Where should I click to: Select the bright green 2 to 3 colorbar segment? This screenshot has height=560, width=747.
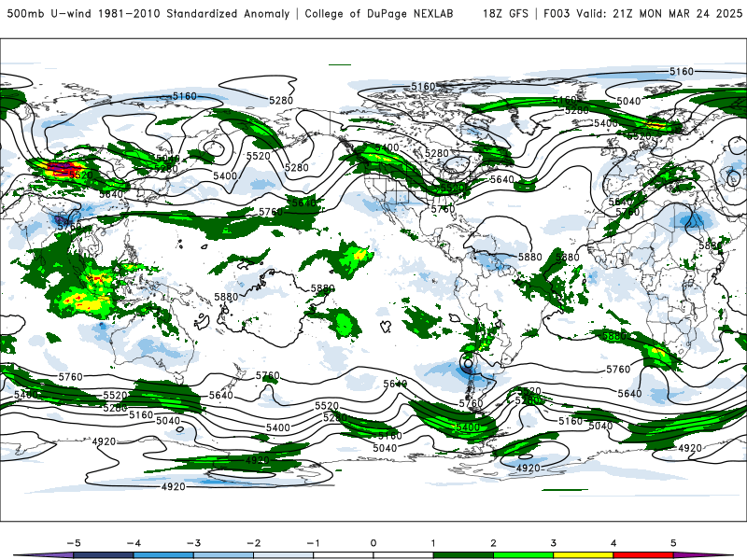(524, 555)
